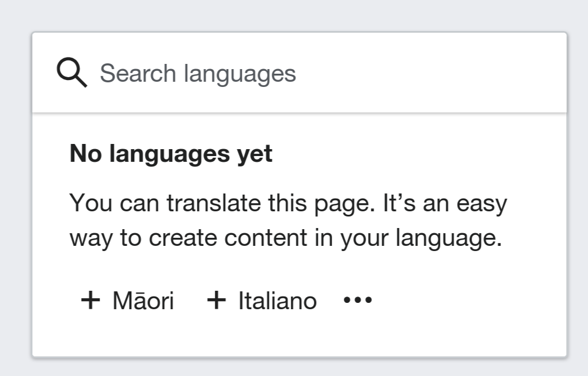Click the plus icon beside Māori
588x376 pixels.
[x=90, y=300]
